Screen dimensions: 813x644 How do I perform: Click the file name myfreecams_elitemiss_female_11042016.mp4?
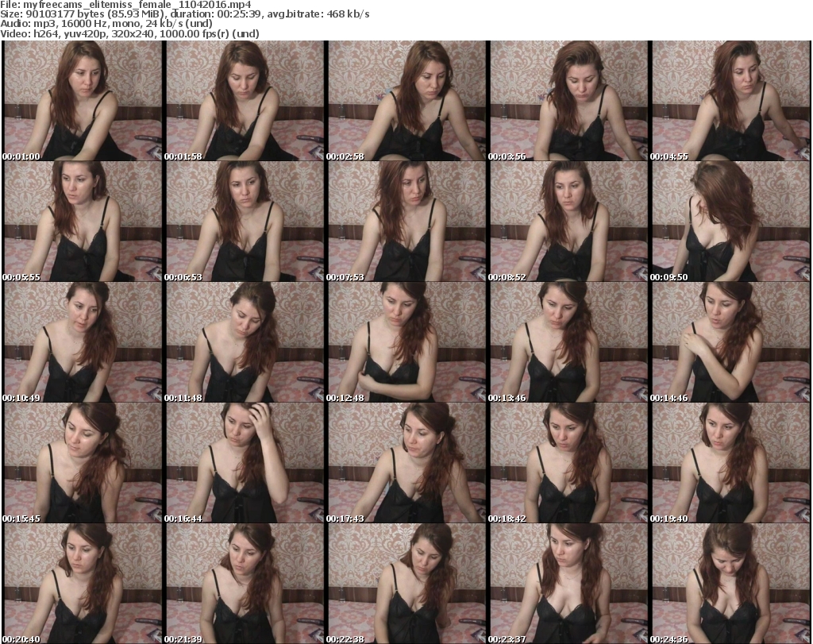[x=137, y=5]
